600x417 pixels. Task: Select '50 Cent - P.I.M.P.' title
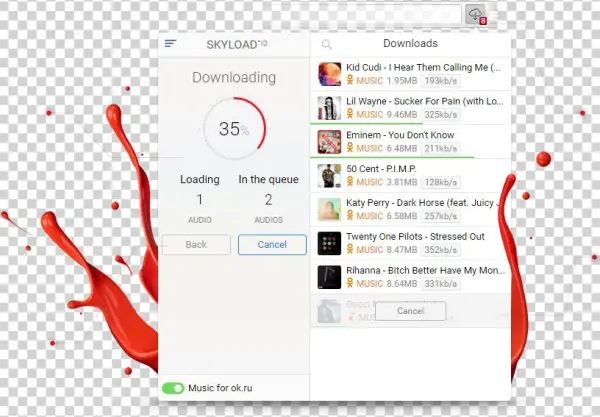(381, 169)
